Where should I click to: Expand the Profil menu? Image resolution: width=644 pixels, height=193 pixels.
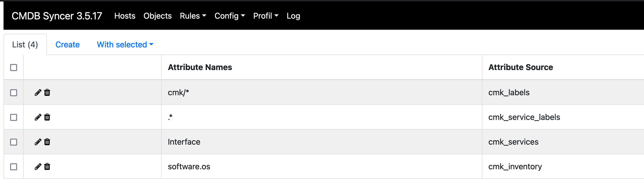(x=266, y=16)
